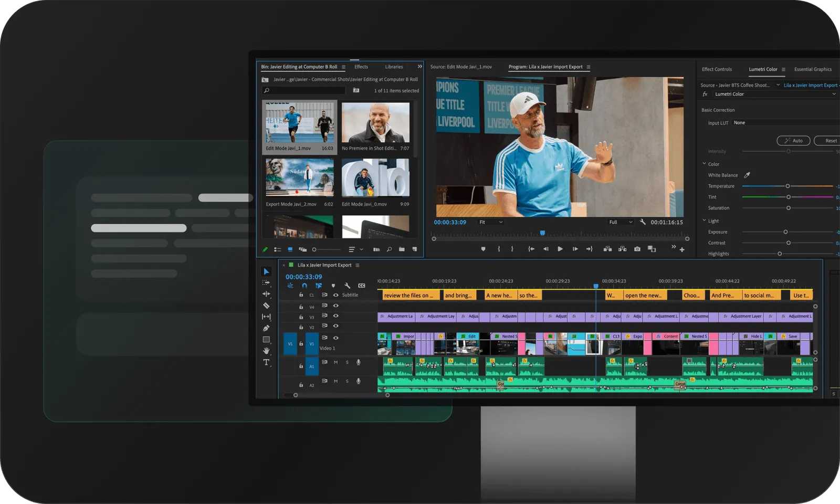This screenshot has width=840, height=504.
Task: Select the Track Select Forward tool
Action: pos(266,282)
